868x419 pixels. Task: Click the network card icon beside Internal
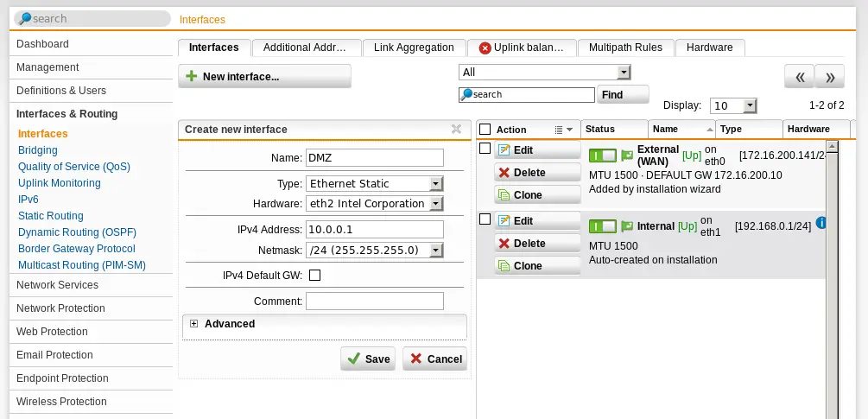pyautogui.click(x=627, y=226)
